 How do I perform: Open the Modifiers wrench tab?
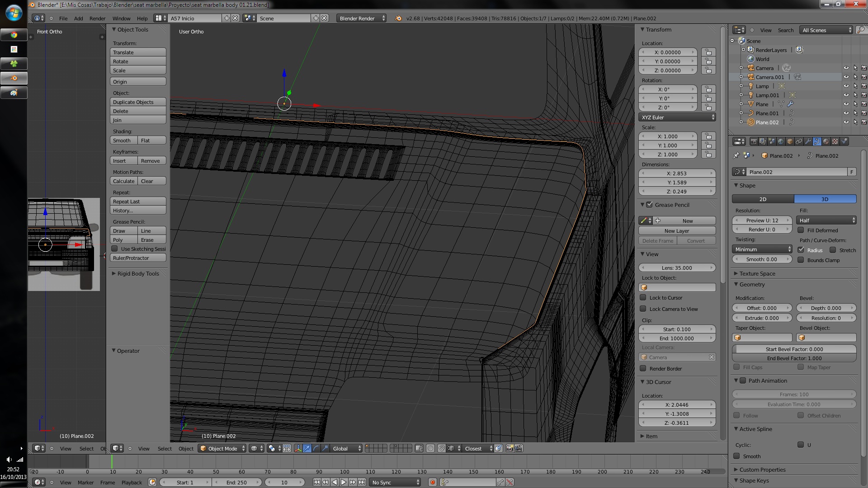point(808,141)
